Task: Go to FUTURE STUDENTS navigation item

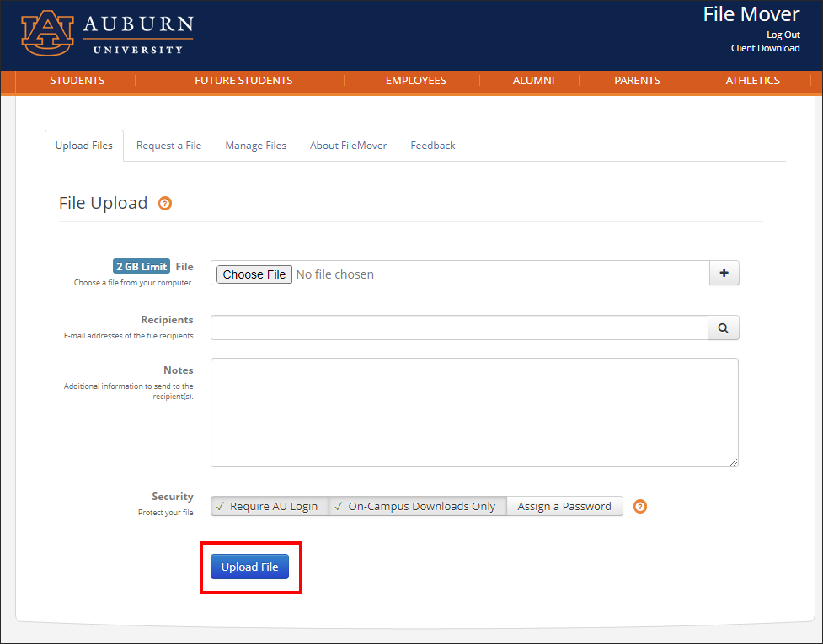Action: [243, 81]
